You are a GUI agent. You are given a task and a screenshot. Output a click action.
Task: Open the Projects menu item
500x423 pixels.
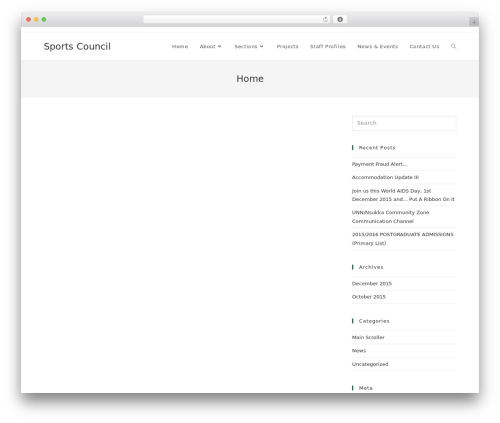(x=287, y=46)
